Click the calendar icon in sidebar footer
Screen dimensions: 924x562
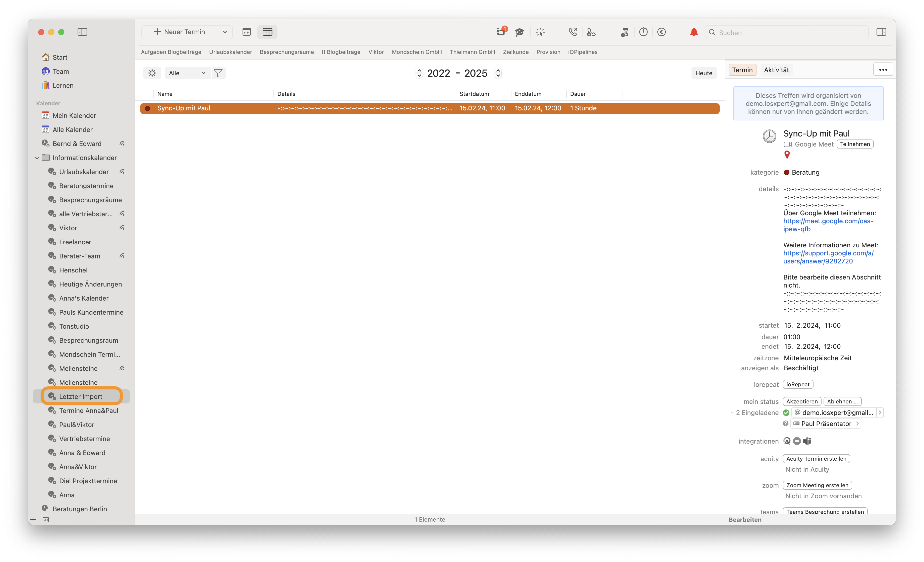46,519
